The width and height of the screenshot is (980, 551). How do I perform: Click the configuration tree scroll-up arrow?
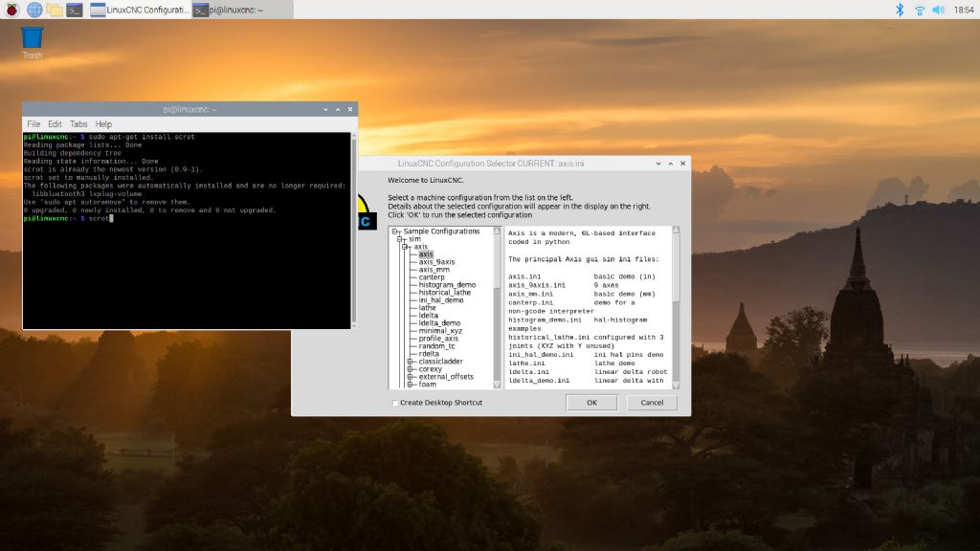click(498, 231)
